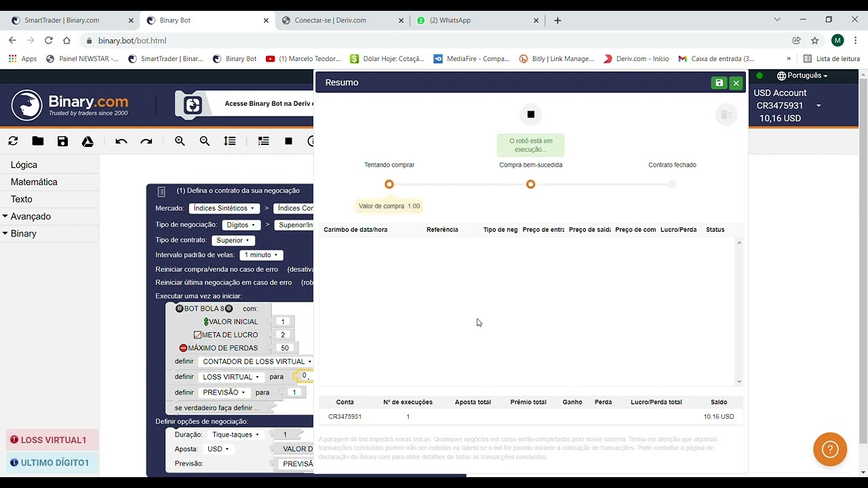Click the reset/refresh workspace icon in bot toolbar
This screenshot has width=868, height=488.
coord(13,141)
